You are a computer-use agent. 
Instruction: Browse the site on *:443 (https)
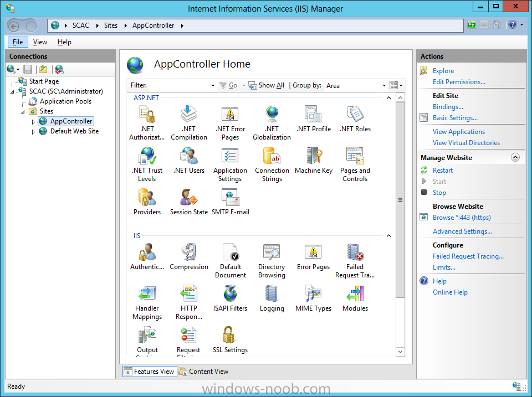(462, 218)
